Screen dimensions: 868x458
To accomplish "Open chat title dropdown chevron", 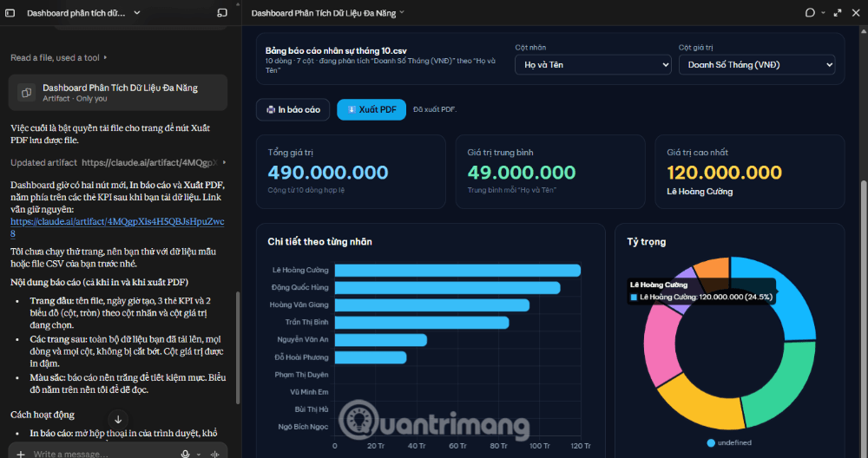I will click(137, 13).
